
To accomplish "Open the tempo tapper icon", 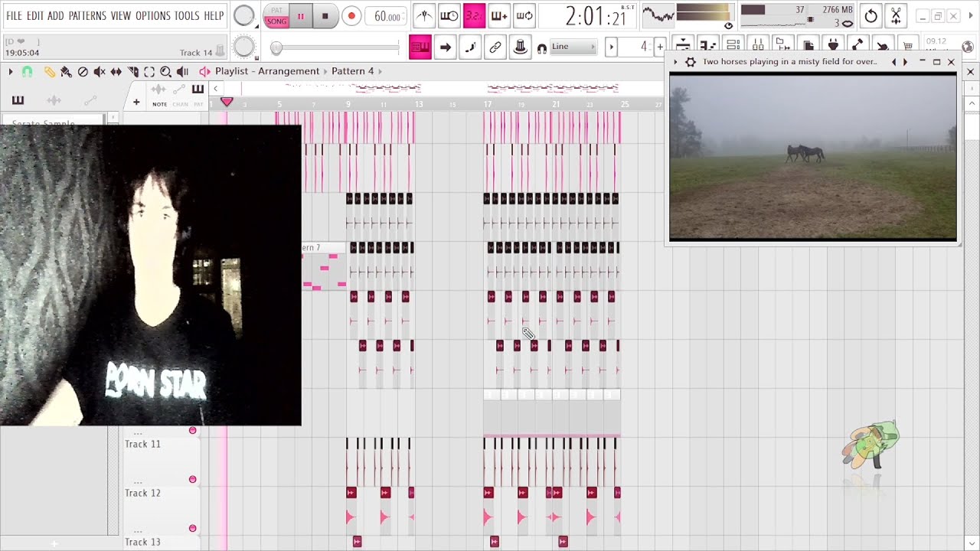I will 521,47.
